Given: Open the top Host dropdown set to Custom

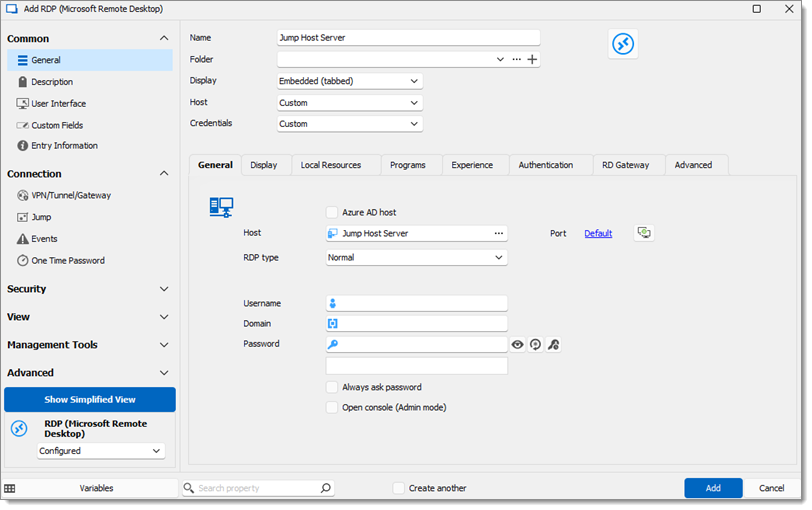Looking at the screenshot, I should coord(350,103).
